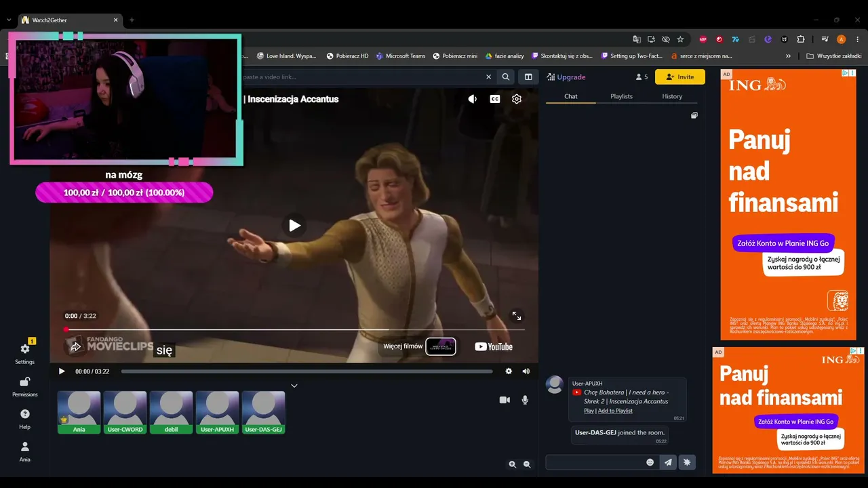Seek on the Watch2Gether grey timeline bar
The height and width of the screenshot is (488, 868).
click(x=307, y=371)
